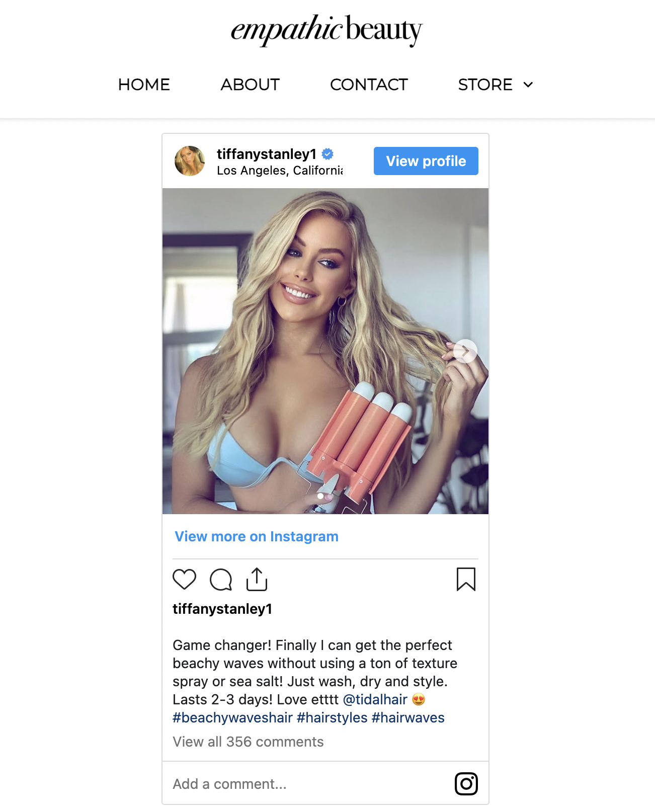Screen dimensions: 655x812
Task: Open the ABOUT page
Action: 250,85
